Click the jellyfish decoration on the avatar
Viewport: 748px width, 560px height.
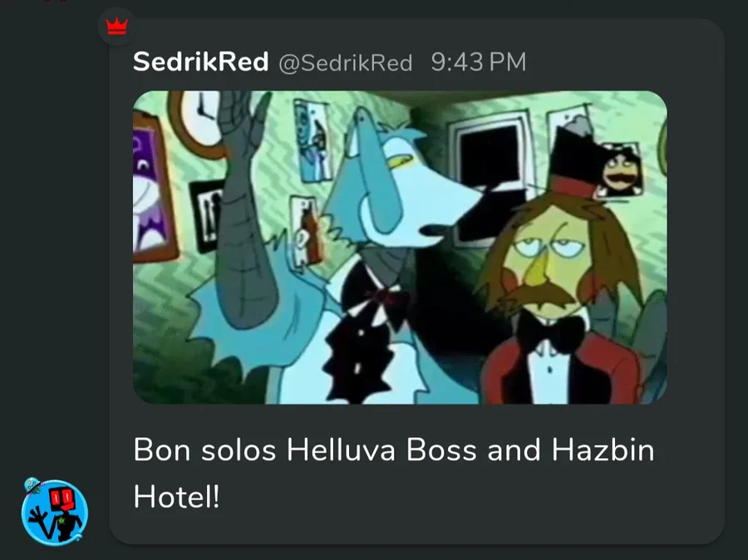tap(32, 485)
